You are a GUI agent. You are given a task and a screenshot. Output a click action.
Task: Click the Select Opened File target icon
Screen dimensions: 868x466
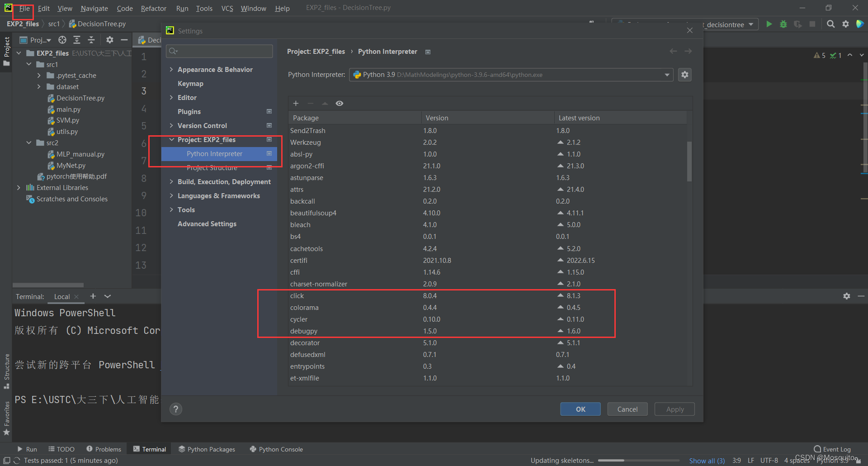coord(62,40)
